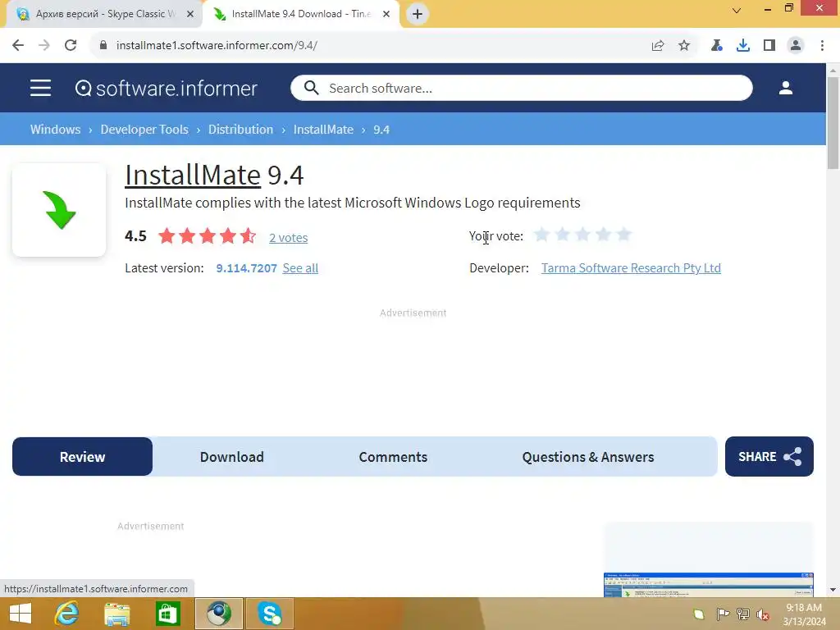Click the search magnifier icon

pyautogui.click(x=311, y=88)
